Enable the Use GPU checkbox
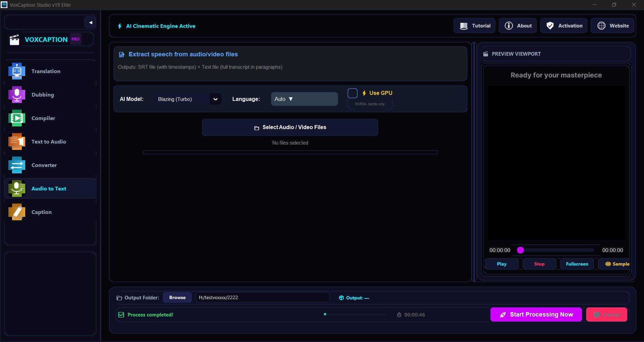644x342 pixels. coord(353,93)
